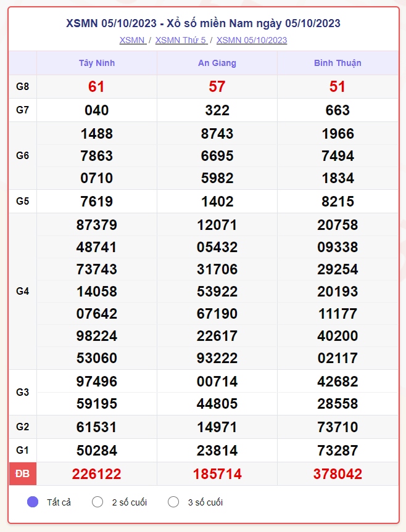Viewport: 406px width, 532px height.
Task: Click the Bình Thuận G8 number 51
Action: [x=338, y=86]
